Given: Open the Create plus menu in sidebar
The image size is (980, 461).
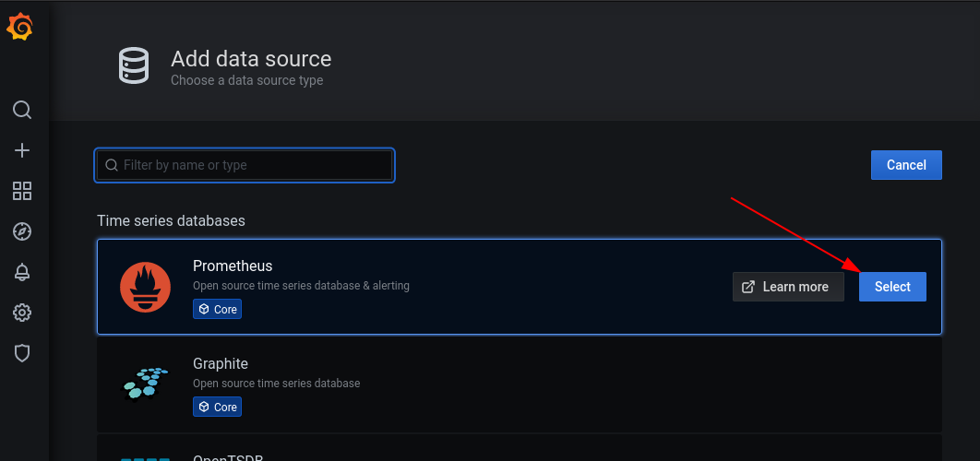Looking at the screenshot, I should coord(22,150).
